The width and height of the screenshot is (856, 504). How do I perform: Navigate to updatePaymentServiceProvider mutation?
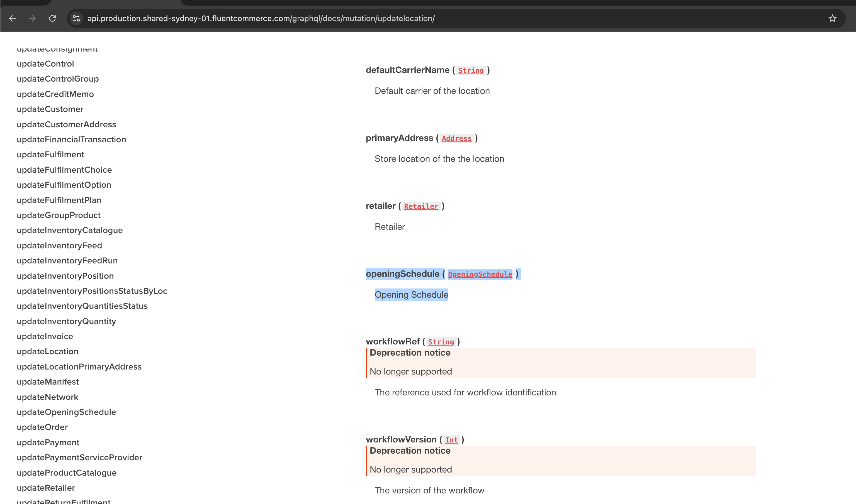pyautogui.click(x=79, y=457)
